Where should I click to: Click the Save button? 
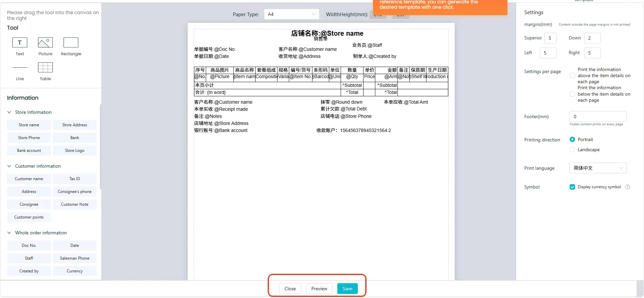pos(347,289)
